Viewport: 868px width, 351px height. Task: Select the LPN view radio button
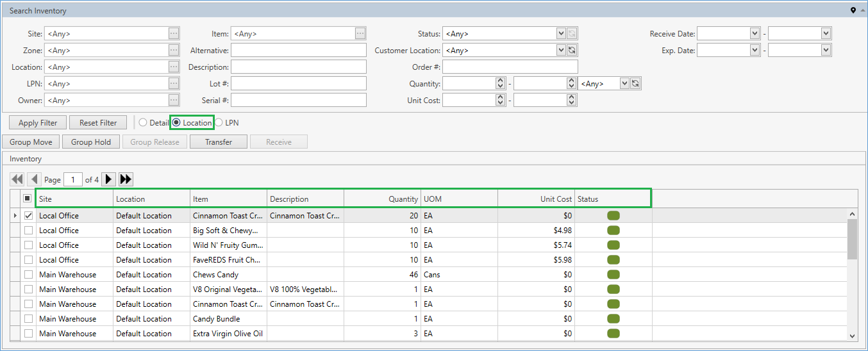point(219,123)
